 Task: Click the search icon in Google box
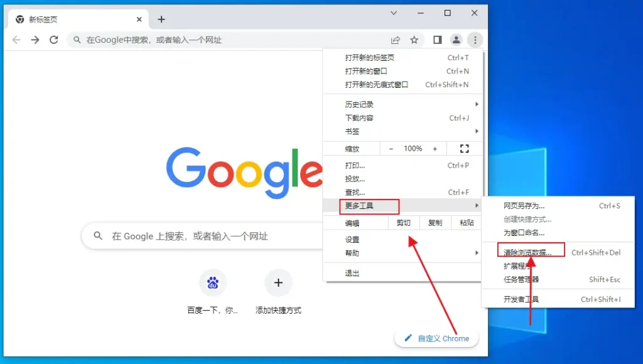(97, 236)
